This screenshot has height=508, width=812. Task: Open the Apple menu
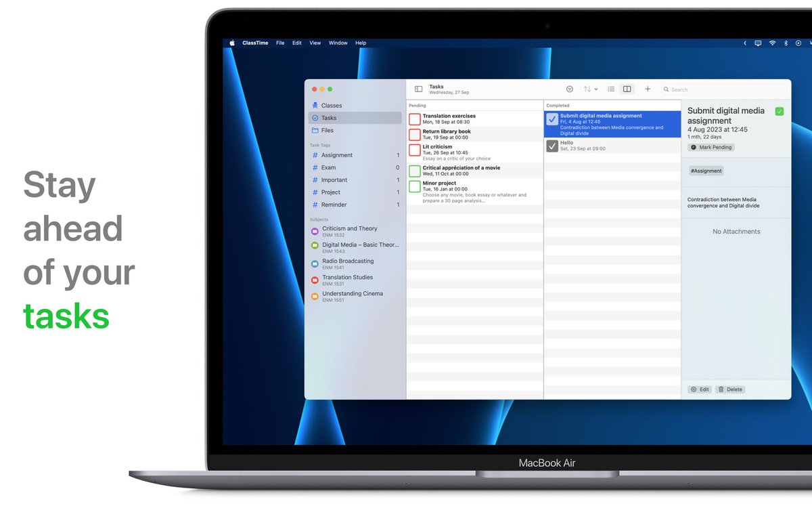231,43
